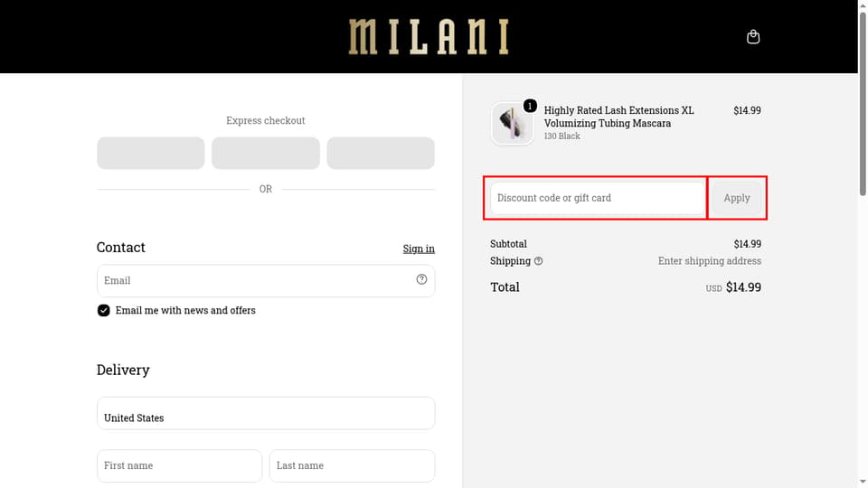Click the Milani logo
Screen dimensions: 868x488
click(429, 37)
